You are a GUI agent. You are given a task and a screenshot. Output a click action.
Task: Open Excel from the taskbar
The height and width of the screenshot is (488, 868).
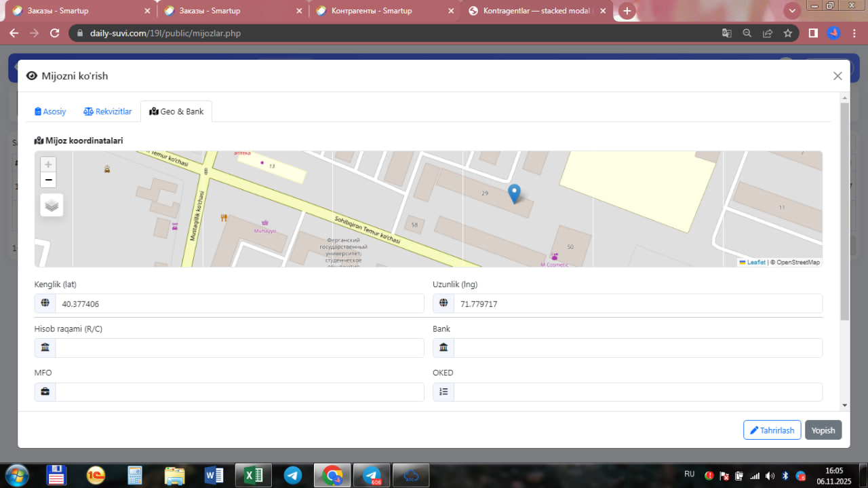(x=253, y=475)
